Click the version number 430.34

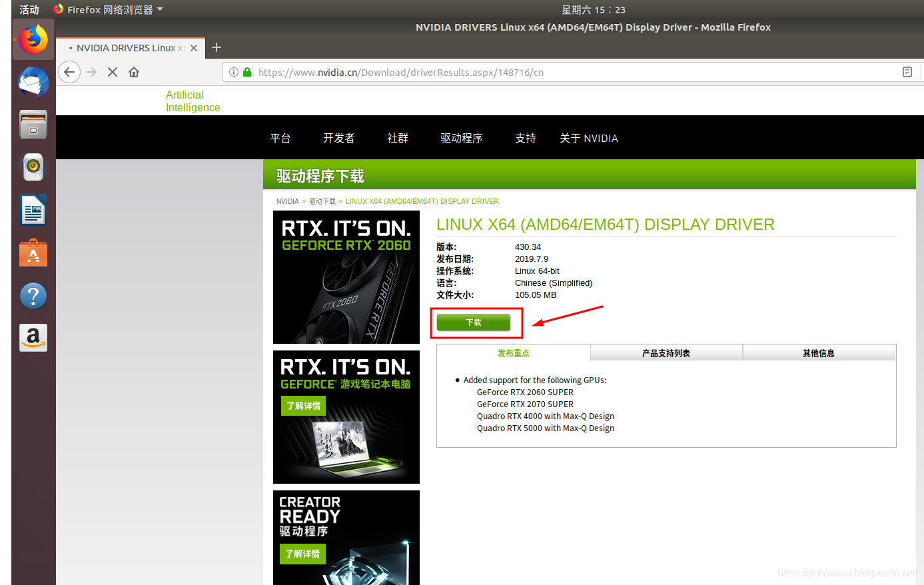528,247
